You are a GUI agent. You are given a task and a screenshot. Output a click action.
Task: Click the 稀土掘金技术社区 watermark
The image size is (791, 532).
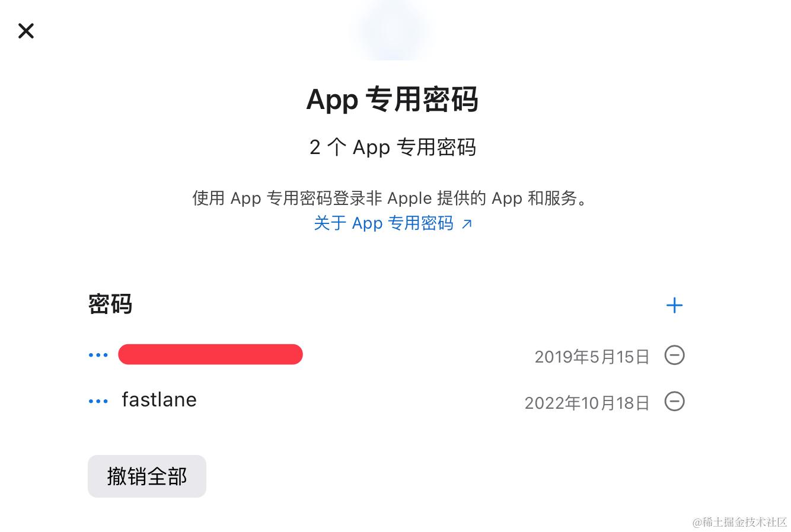click(739, 522)
